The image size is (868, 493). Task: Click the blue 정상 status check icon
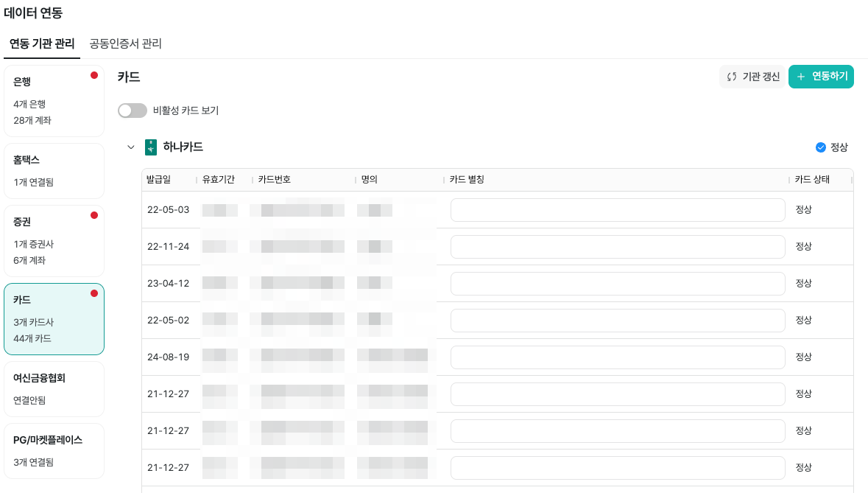tap(821, 147)
